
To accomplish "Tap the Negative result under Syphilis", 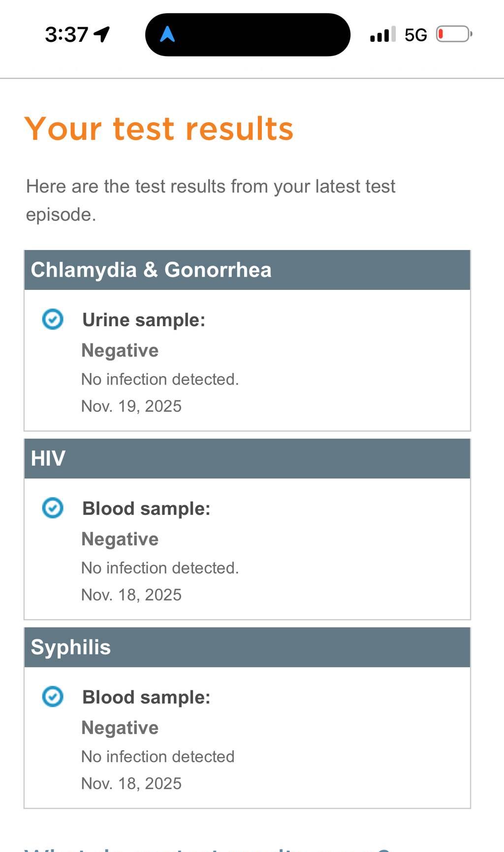I will (x=120, y=727).
